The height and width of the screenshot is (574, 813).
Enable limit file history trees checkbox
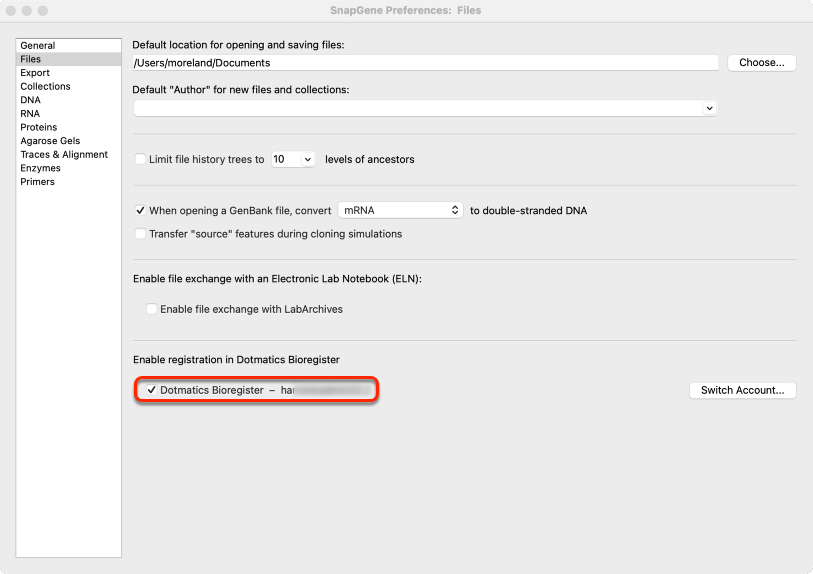[140, 159]
